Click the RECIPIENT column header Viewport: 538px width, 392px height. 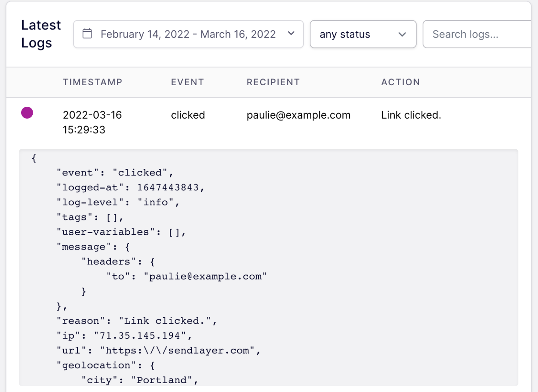click(x=273, y=82)
